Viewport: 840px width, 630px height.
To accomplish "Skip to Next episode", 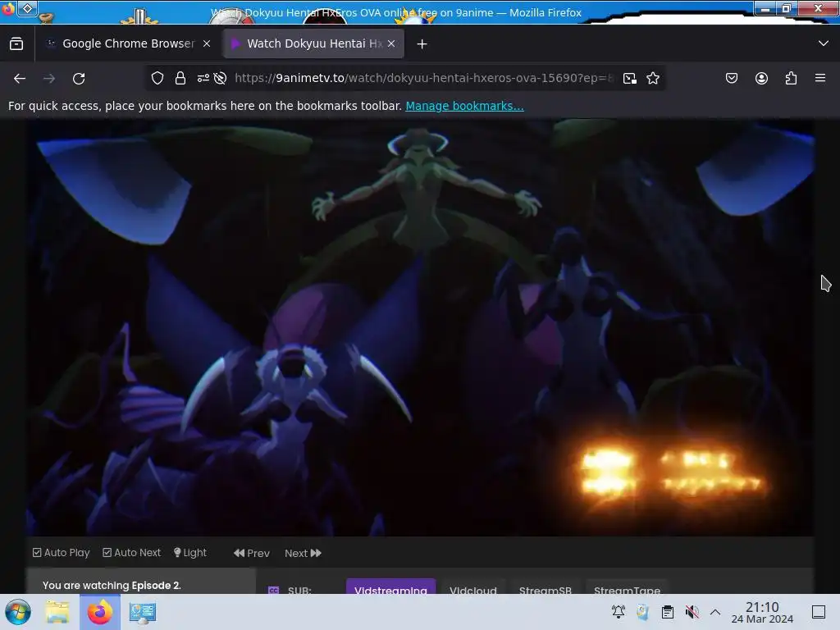I will pos(303,553).
